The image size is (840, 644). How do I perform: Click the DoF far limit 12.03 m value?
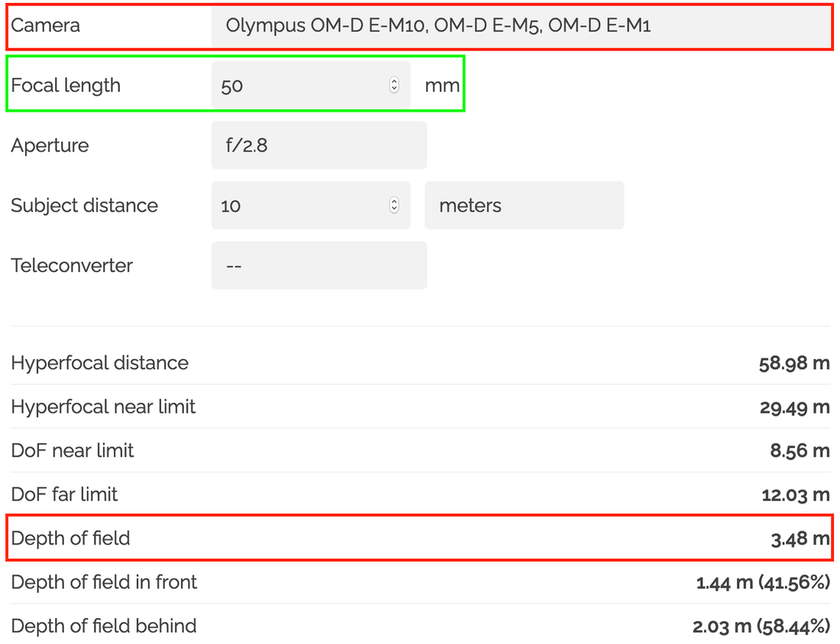(x=796, y=494)
